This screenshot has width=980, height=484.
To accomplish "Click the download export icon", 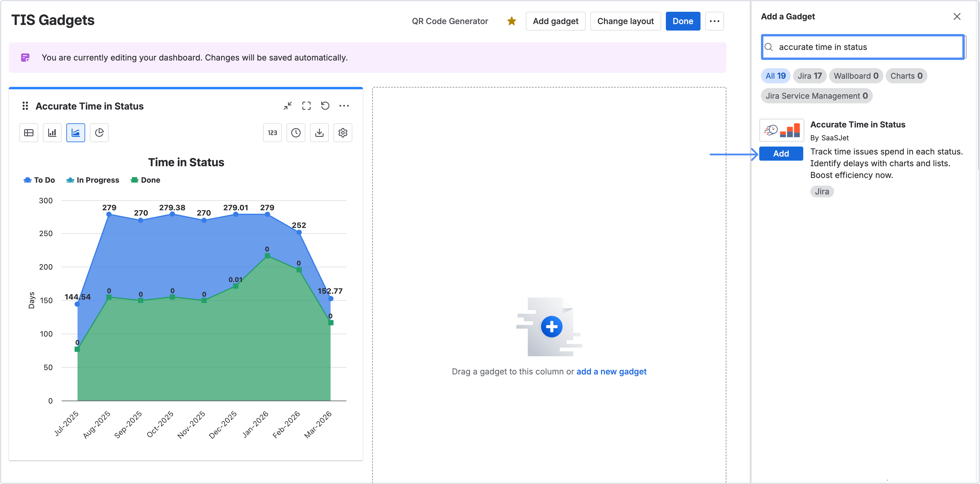I will 319,133.
